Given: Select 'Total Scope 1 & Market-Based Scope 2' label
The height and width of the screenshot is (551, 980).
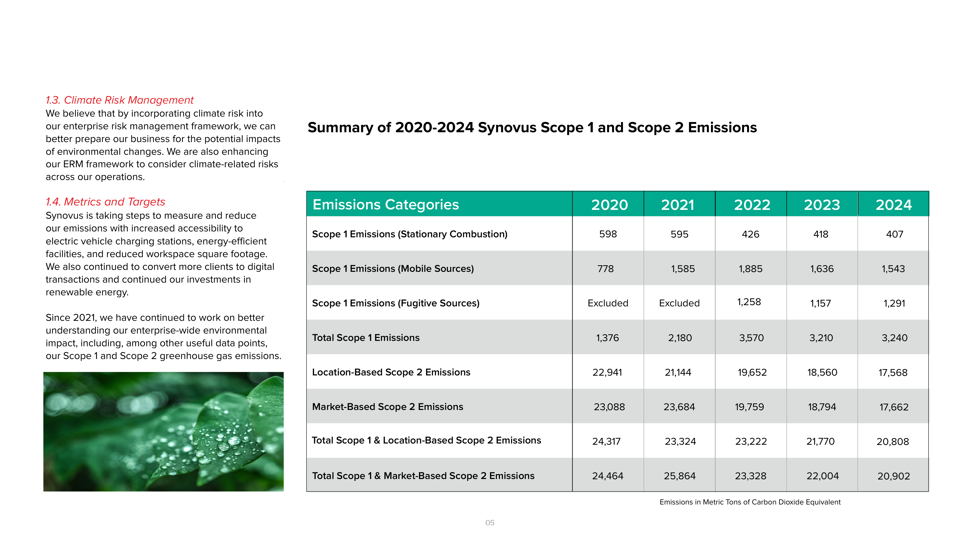Looking at the screenshot, I should [x=423, y=476].
